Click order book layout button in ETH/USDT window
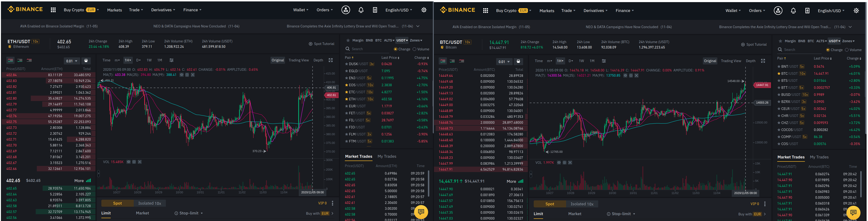 point(86,61)
